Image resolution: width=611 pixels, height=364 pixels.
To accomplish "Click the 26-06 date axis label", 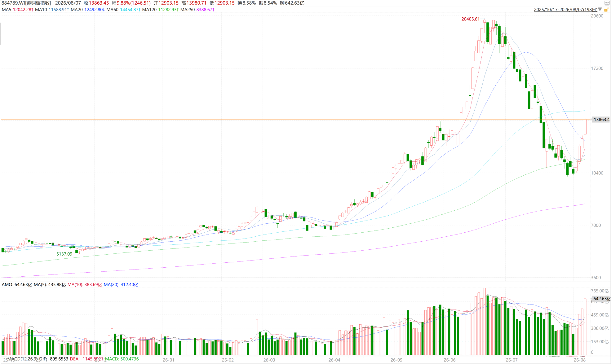I will [449, 360].
